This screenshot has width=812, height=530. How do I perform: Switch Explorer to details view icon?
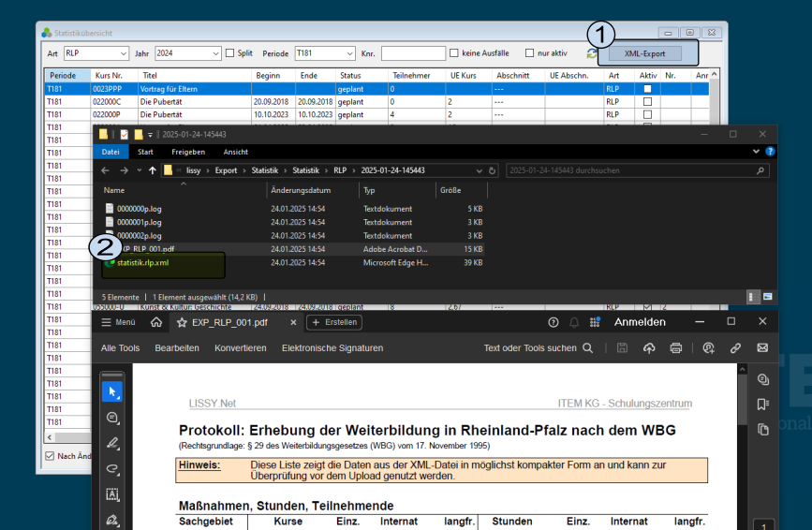751,297
